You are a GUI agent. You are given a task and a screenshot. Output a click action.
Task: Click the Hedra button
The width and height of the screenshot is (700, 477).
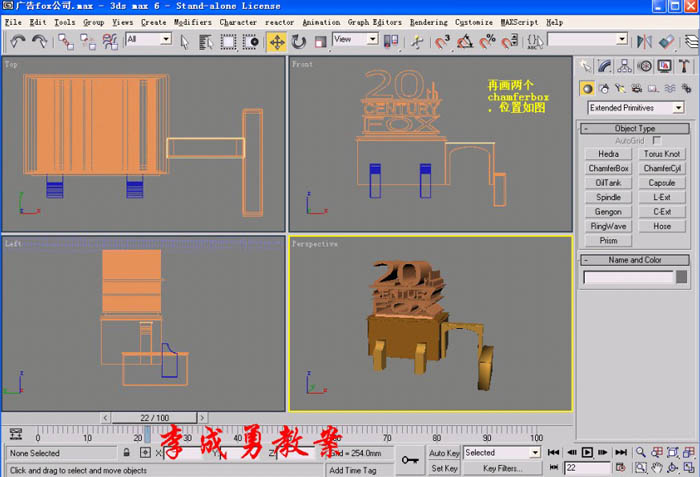[608, 154]
